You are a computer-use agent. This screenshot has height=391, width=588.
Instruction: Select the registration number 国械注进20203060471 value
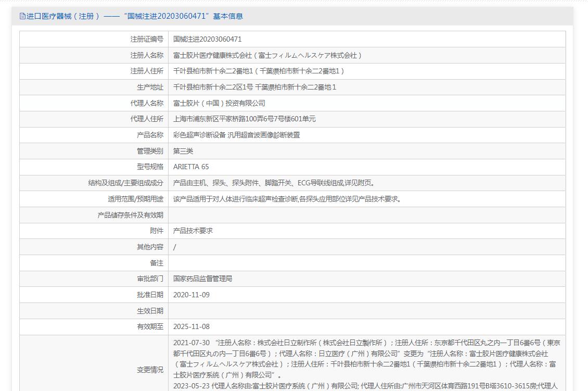point(208,39)
